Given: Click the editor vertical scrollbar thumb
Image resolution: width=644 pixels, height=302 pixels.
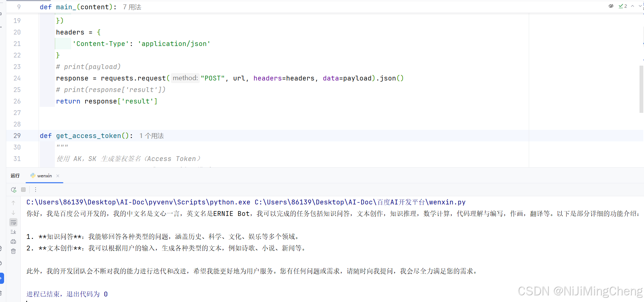Looking at the screenshot, I should 641,89.
